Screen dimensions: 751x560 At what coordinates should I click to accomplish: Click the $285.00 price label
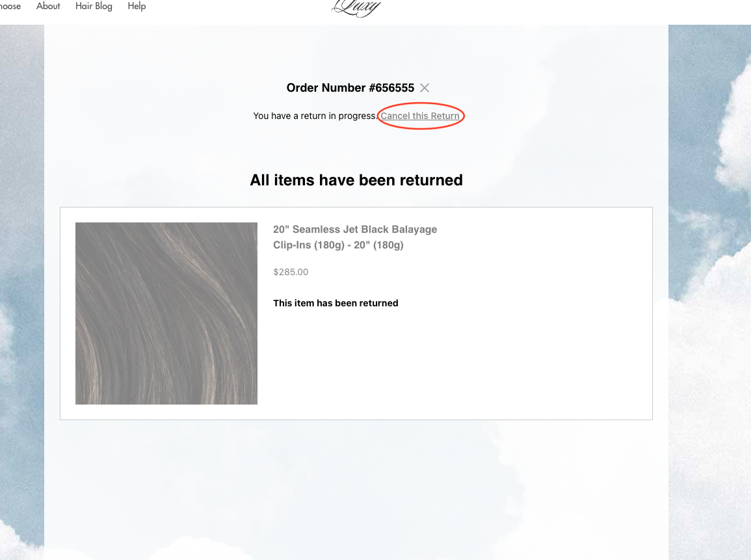[x=291, y=272]
